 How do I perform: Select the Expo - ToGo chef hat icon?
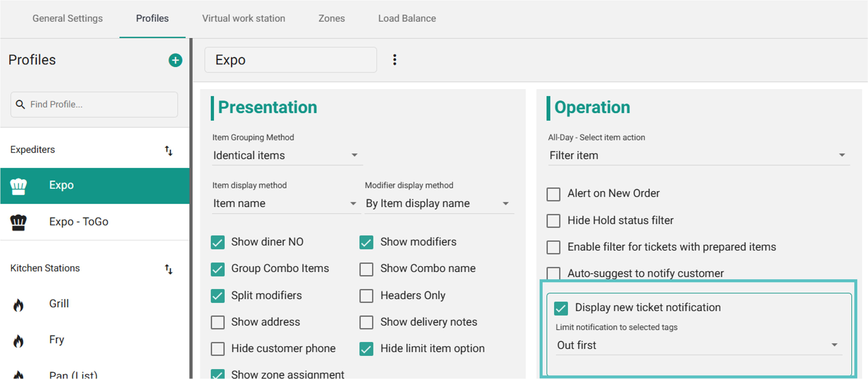point(18,222)
